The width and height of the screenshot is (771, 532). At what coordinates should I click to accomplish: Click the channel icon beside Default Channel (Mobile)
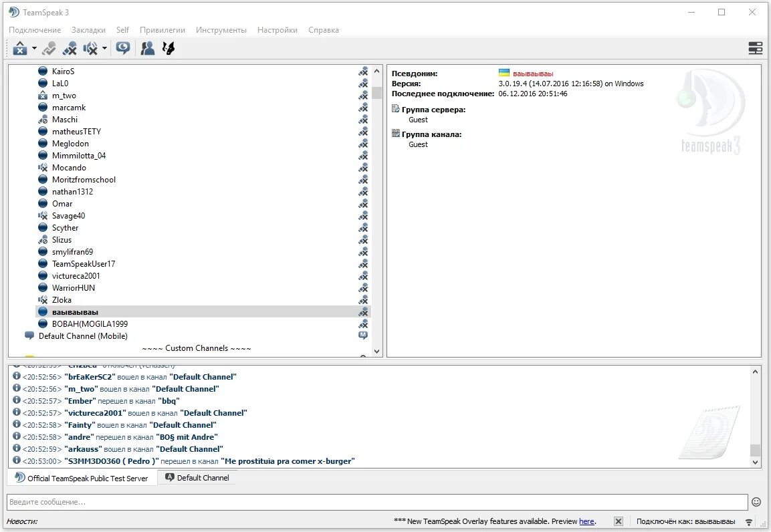coord(29,336)
